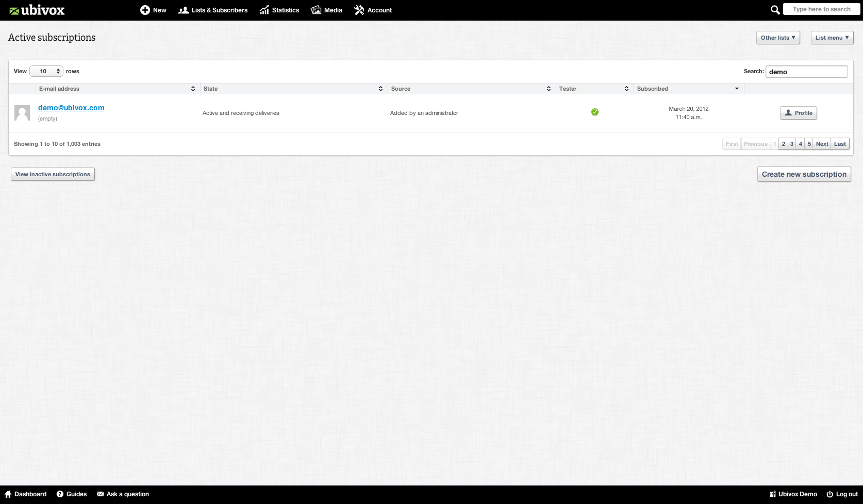Screen dimensions: 863x504
Task: Open the Media menu
Action: tap(326, 10)
